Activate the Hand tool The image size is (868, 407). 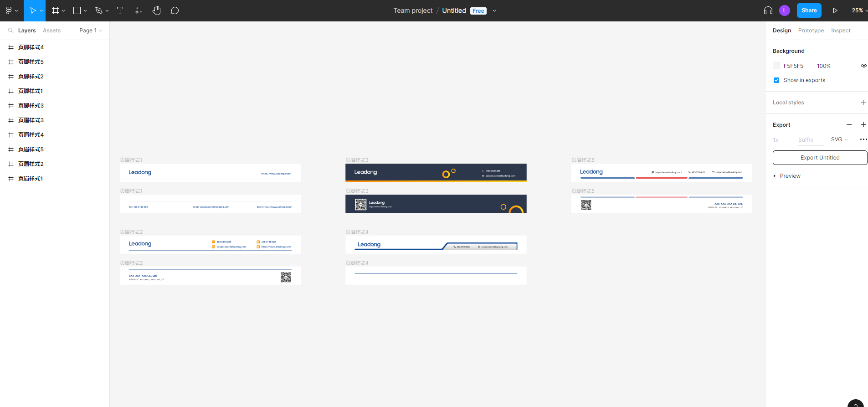[x=157, y=10]
